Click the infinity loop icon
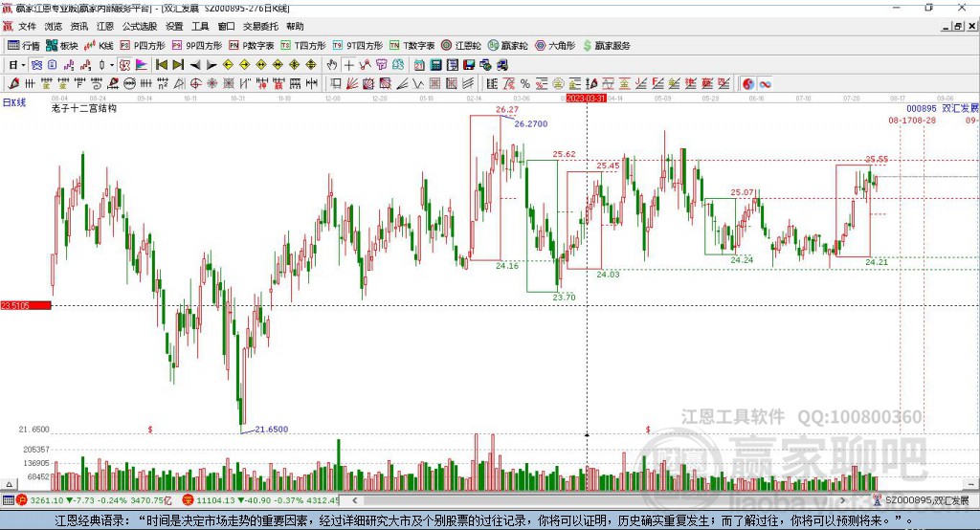Viewport: 980px width, 530px height. [x=765, y=84]
